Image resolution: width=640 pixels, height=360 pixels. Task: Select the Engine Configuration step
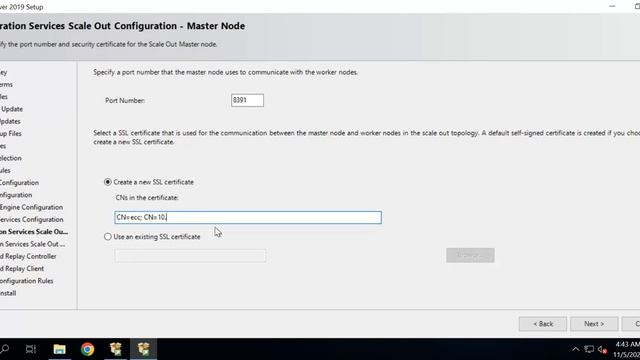31,207
